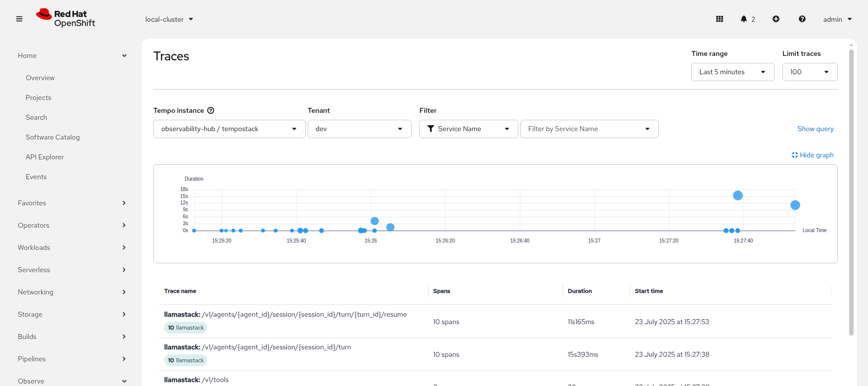Open the Time range dropdown

click(732, 72)
